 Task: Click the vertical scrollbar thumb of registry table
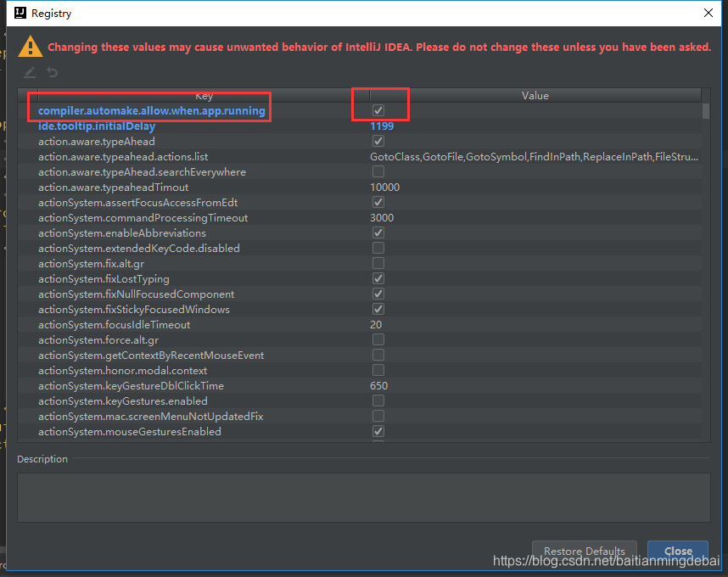(706, 111)
